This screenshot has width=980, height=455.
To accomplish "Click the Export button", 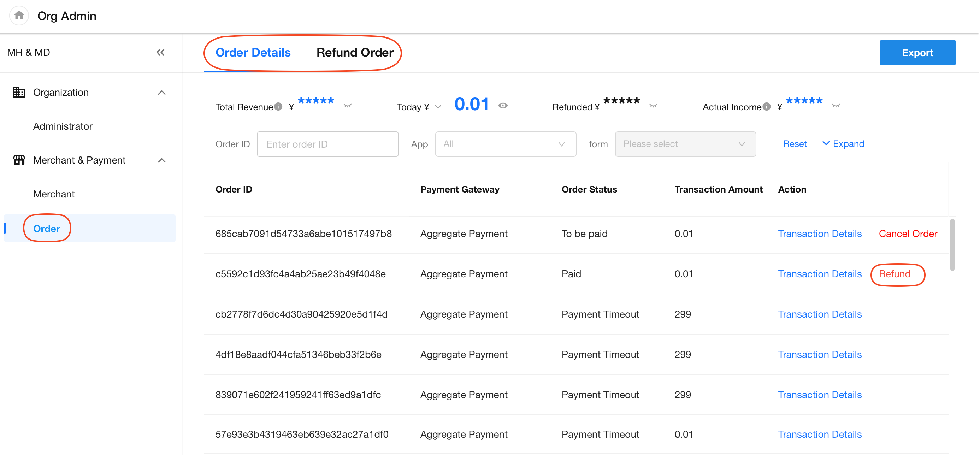I will [917, 53].
